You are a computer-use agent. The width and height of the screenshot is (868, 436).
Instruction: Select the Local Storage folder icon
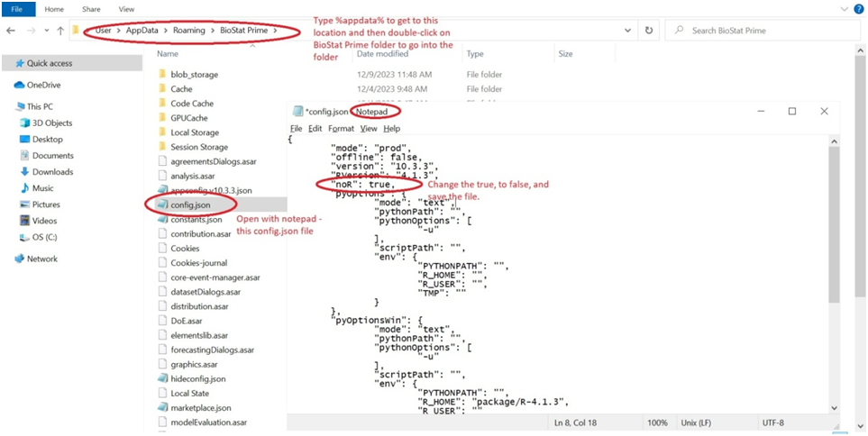click(x=162, y=132)
